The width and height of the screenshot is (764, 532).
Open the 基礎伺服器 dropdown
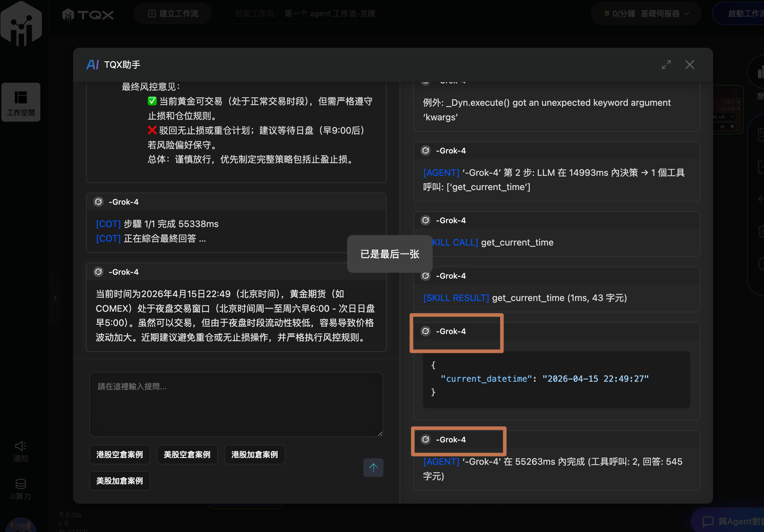[x=660, y=14]
